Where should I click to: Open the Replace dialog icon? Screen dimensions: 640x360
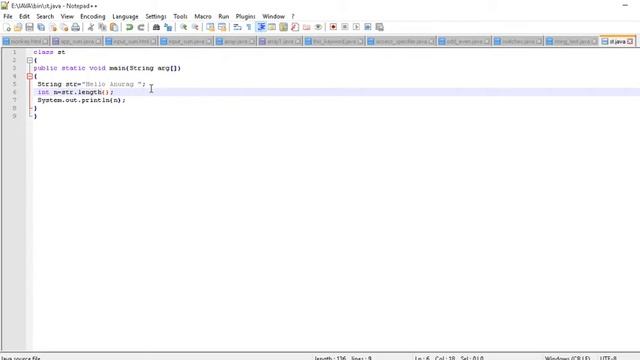coord(168,27)
